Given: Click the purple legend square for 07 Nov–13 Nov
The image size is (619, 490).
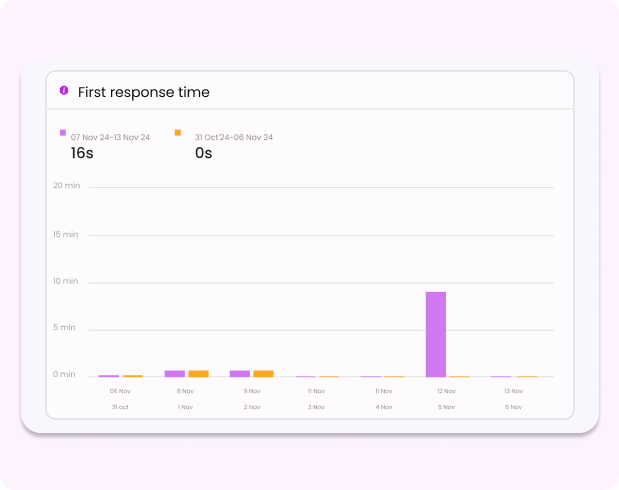Looking at the screenshot, I should pyautogui.click(x=63, y=132).
